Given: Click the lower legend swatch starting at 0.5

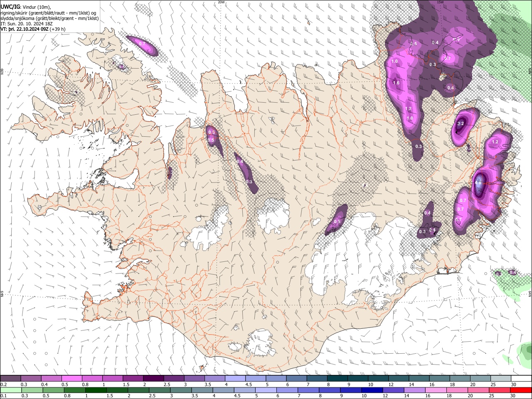Looking at the screenshot, I should pos(53,390).
